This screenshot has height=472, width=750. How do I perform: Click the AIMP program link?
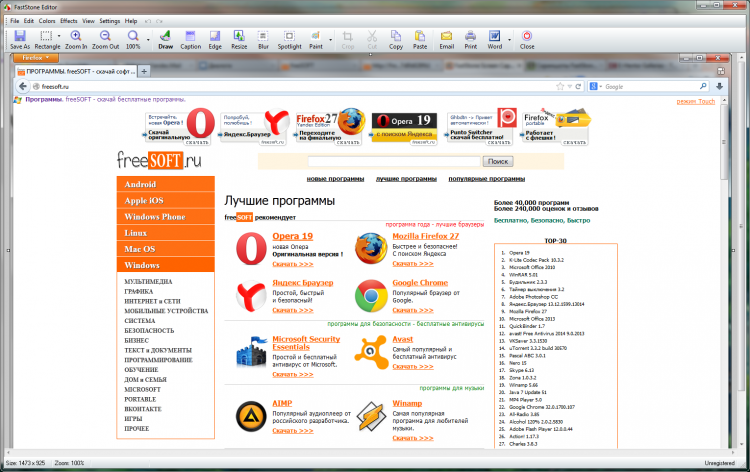tap(282, 403)
